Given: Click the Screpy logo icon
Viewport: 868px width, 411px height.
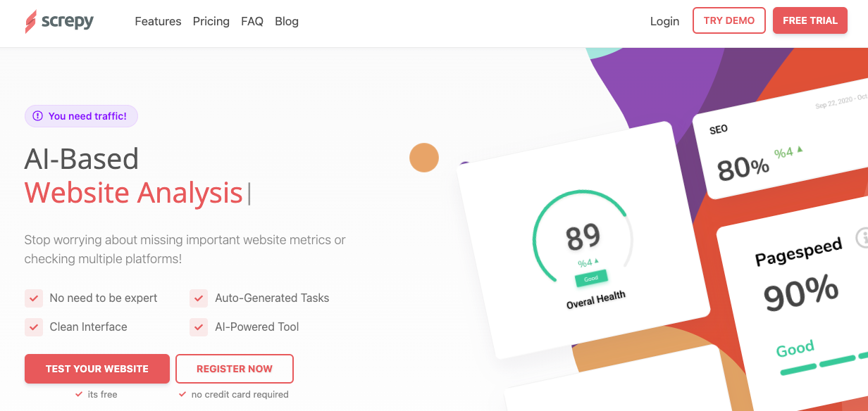Looking at the screenshot, I should [x=30, y=22].
